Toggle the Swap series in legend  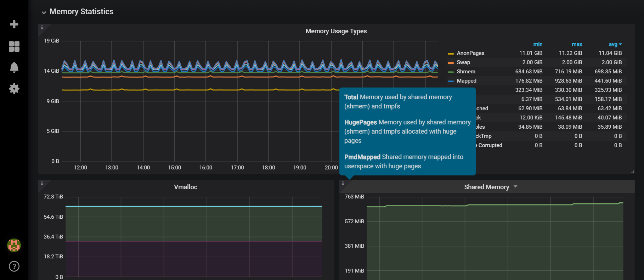pyautogui.click(x=463, y=62)
